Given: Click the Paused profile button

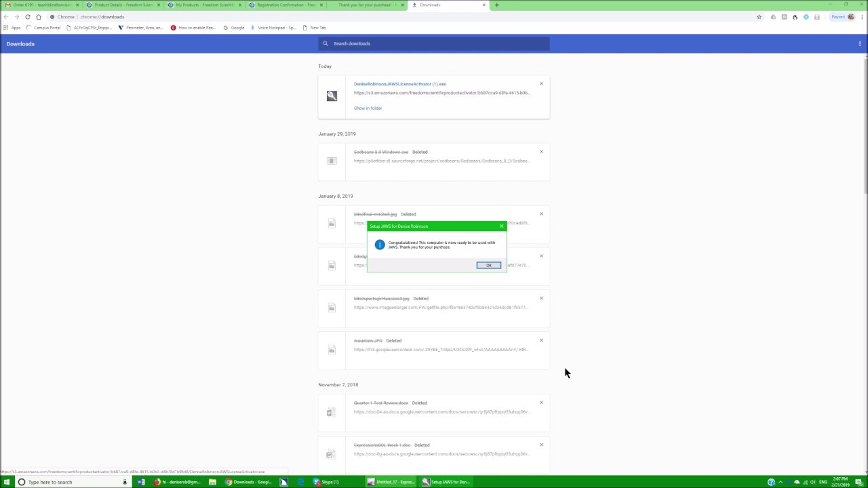Looking at the screenshot, I should [x=842, y=17].
